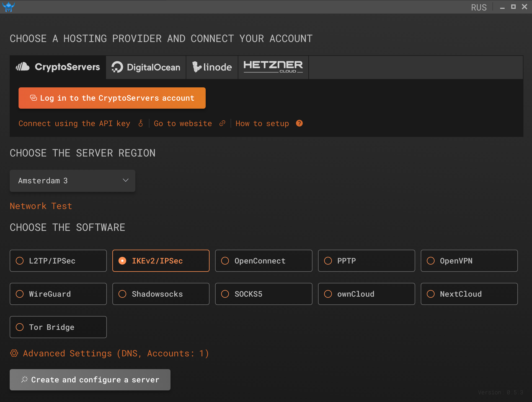Click Create and configure a server
Screen dimensions: 532x402
(x=90, y=380)
